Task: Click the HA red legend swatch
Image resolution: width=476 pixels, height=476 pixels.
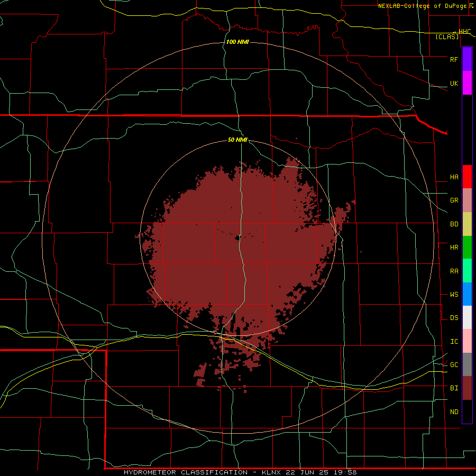Action: point(467,177)
